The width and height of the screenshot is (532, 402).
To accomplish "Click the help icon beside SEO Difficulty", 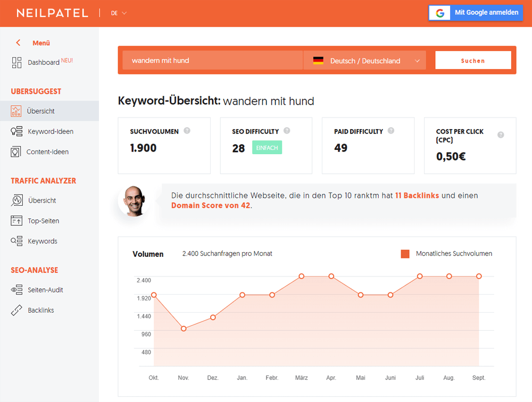I will point(287,131).
